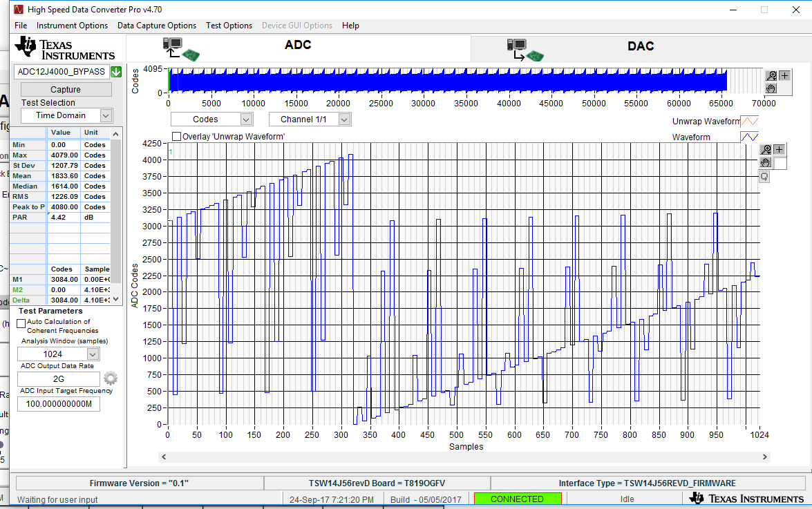Screen dimensions: 812x509
Task: Open the ADC12J4000_BYPASS device selector
Action: click(61, 72)
